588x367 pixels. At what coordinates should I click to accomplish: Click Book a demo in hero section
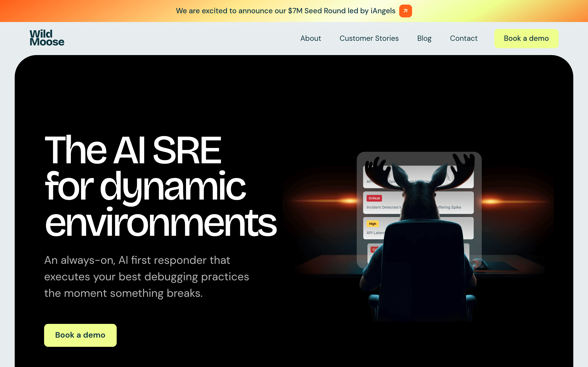coord(80,335)
